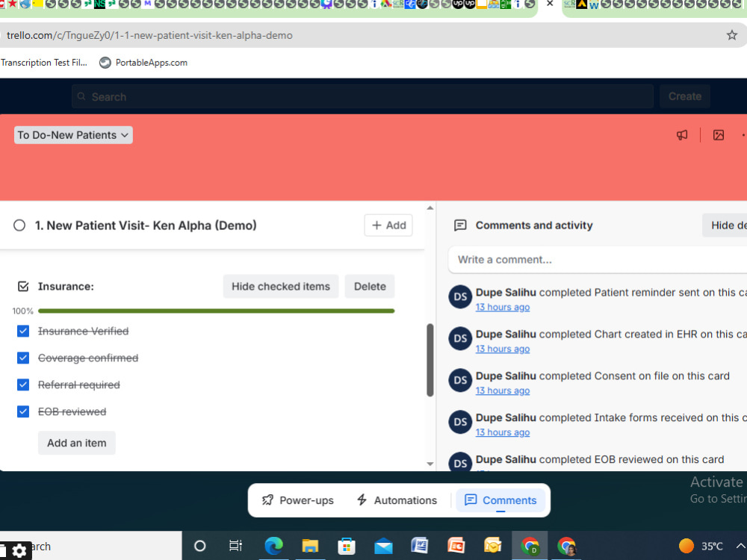
Task: Click the + Add button on card
Action: (x=388, y=225)
